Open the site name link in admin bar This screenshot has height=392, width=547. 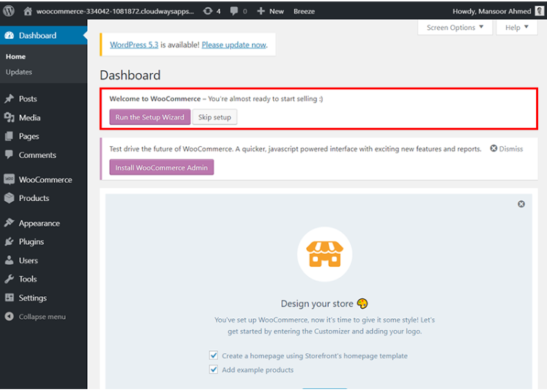point(115,11)
